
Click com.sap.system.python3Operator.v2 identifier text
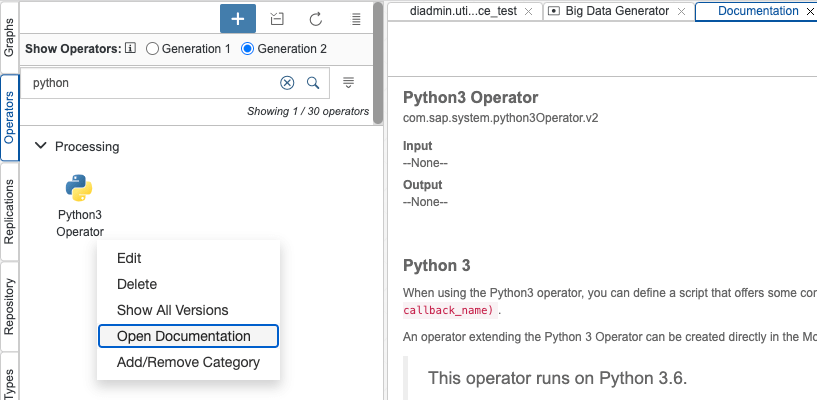click(x=500, y=118)
